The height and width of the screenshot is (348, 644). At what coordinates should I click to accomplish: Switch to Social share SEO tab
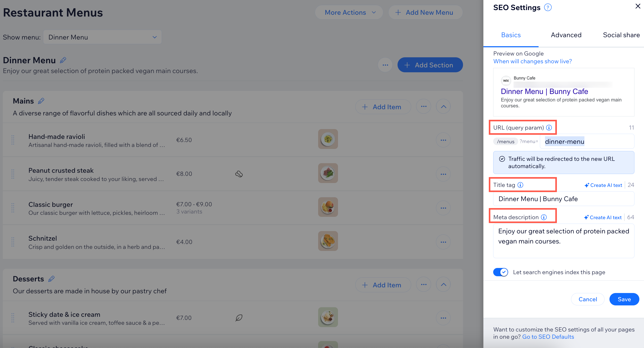pyautogui.click(x=621, y=35)
